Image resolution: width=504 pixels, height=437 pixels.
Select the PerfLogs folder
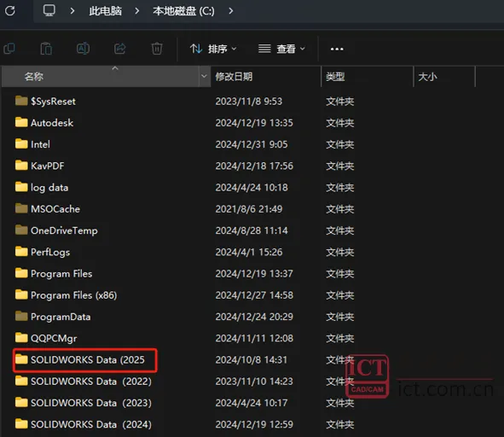click(x=43, y=253)
